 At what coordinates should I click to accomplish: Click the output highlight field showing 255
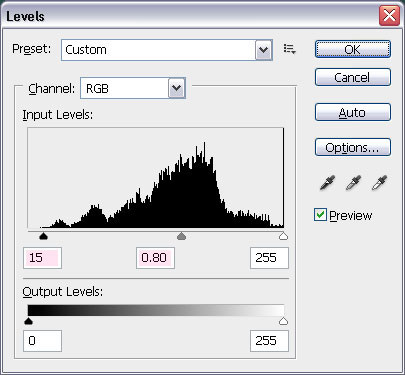point(269,341)
